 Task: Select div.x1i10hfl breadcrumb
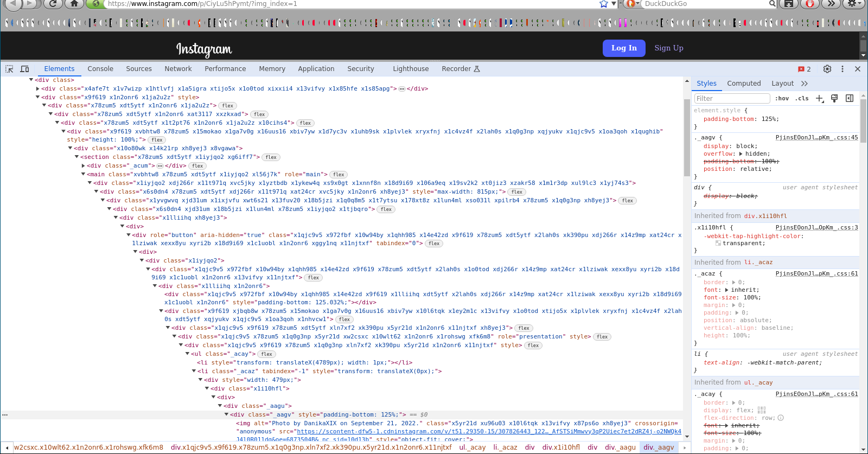point(561,447)
